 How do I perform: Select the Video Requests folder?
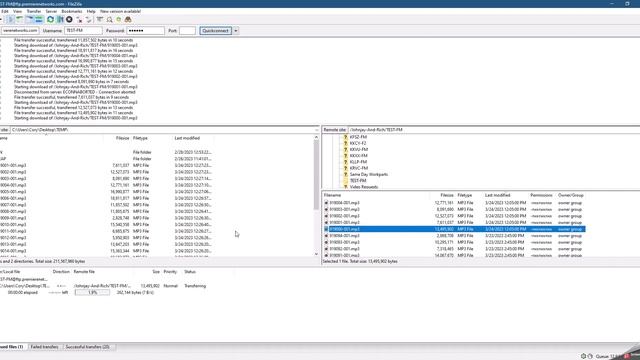[x=364, y=187]
